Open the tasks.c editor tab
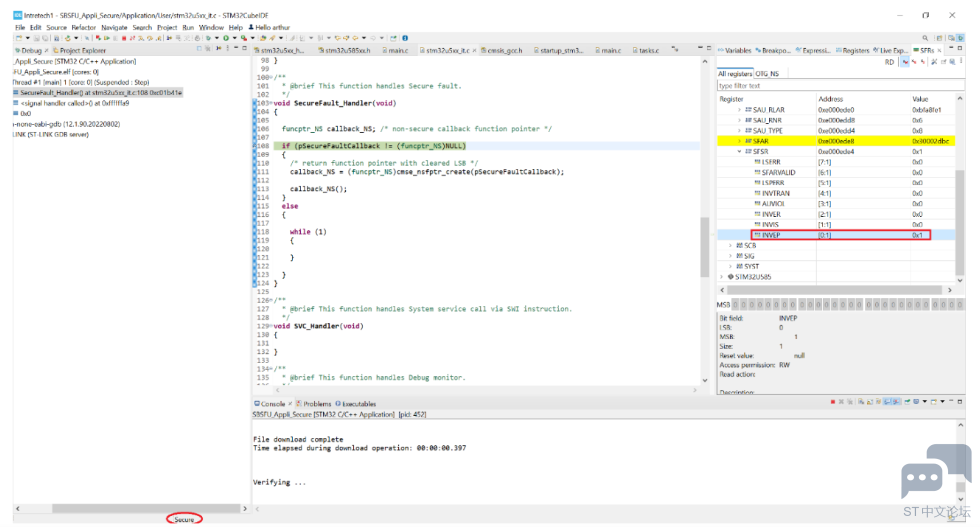The image size is (980, 527). point(646,51)
